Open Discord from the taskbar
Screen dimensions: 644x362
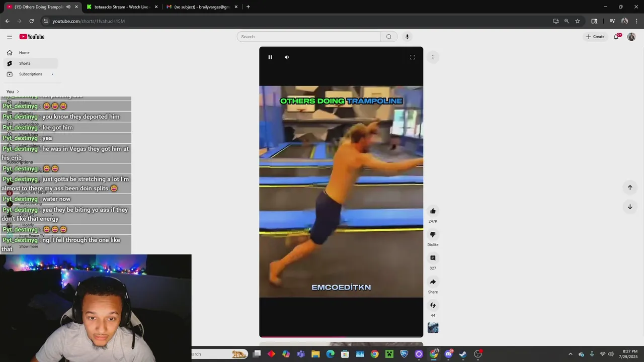click(448, 354)
